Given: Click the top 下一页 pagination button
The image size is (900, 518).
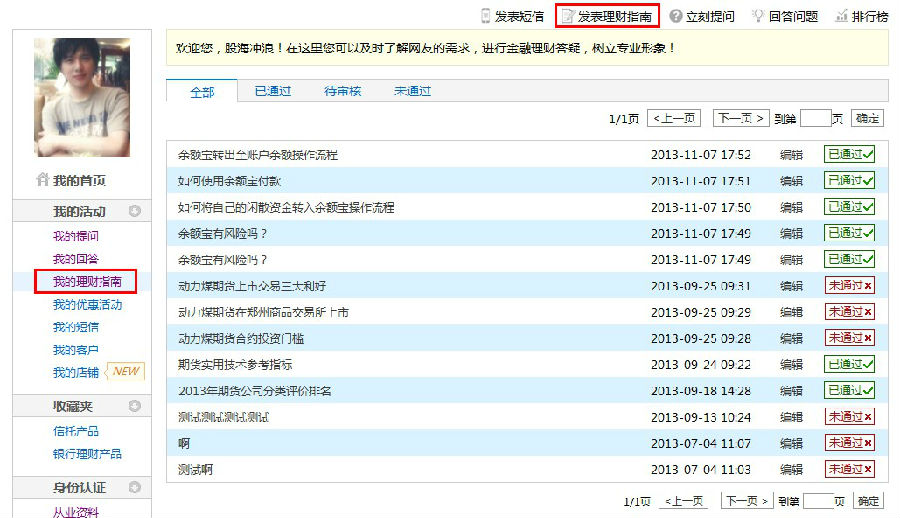Looking at the screenshot, I should tap(741, 119).
